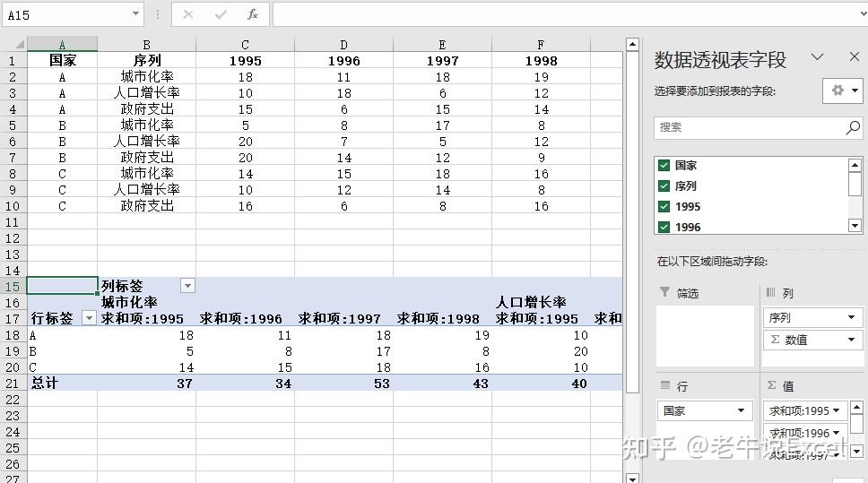Click the formula bar cancel X icon
The height and width of the screenshot is (483, 868).
[x=188, y=14]
